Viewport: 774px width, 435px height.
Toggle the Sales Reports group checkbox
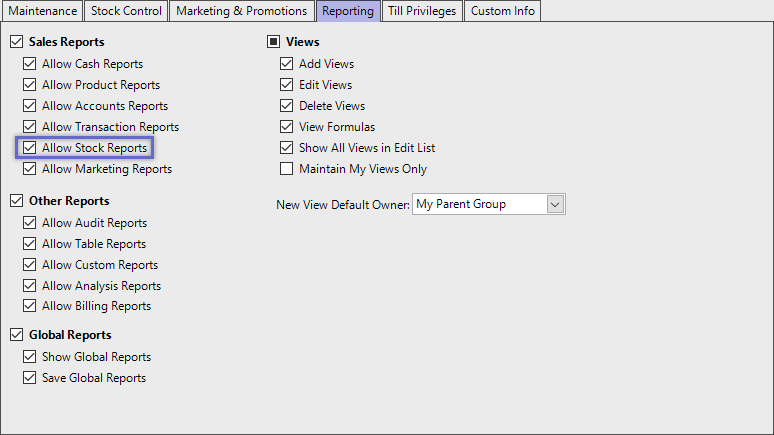[x=16, y=43]
